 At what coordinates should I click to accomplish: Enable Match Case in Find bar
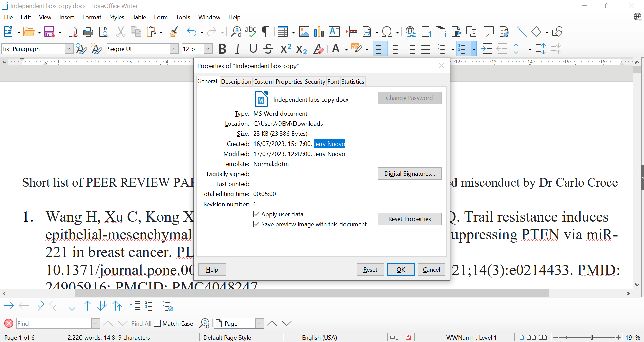(158, 324)
